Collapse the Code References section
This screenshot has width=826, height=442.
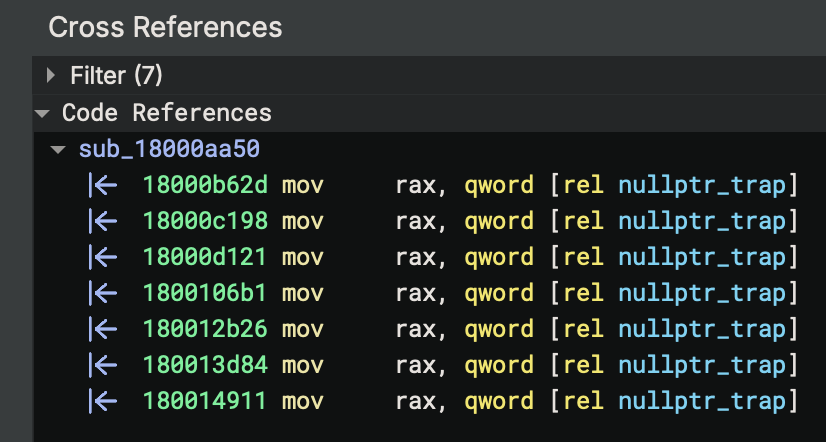pos(42,113)
